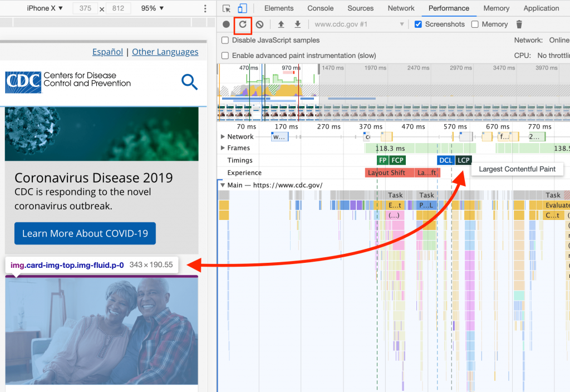
Task: Switch to the Elements tab
Action: 279,8
